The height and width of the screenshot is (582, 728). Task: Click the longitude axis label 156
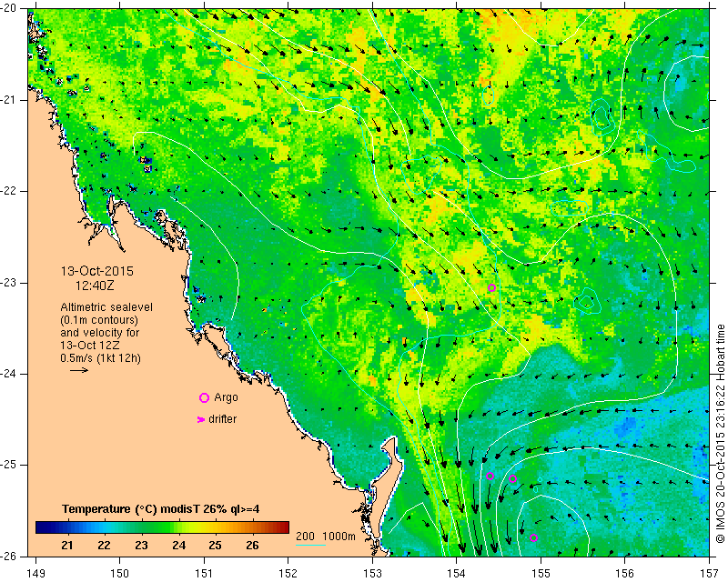[625, 574]
